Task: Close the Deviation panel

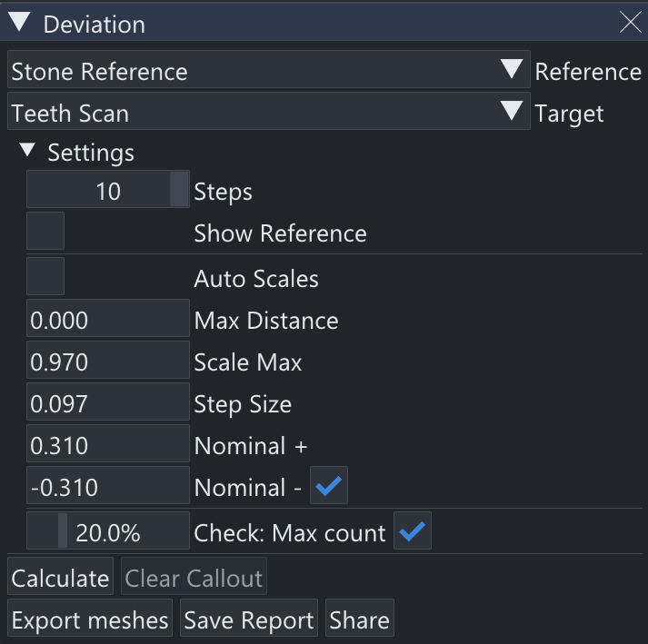Action: click(630, 24)
